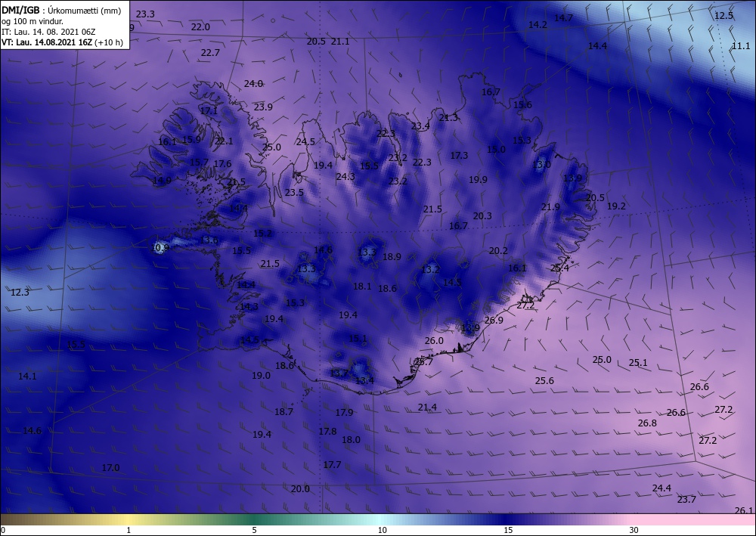
Task: Click the '11.1' value
Action: [741, 46]
